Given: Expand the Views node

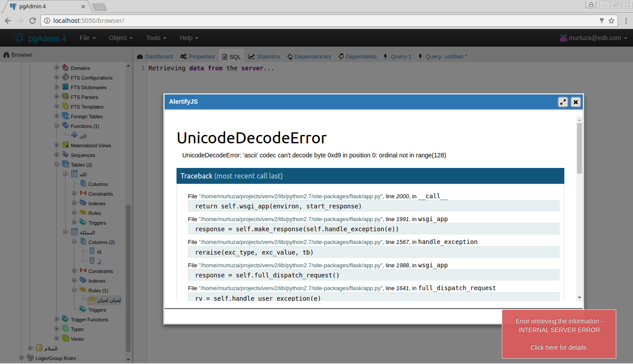Looking at the screenshot, I should point(57,339).
